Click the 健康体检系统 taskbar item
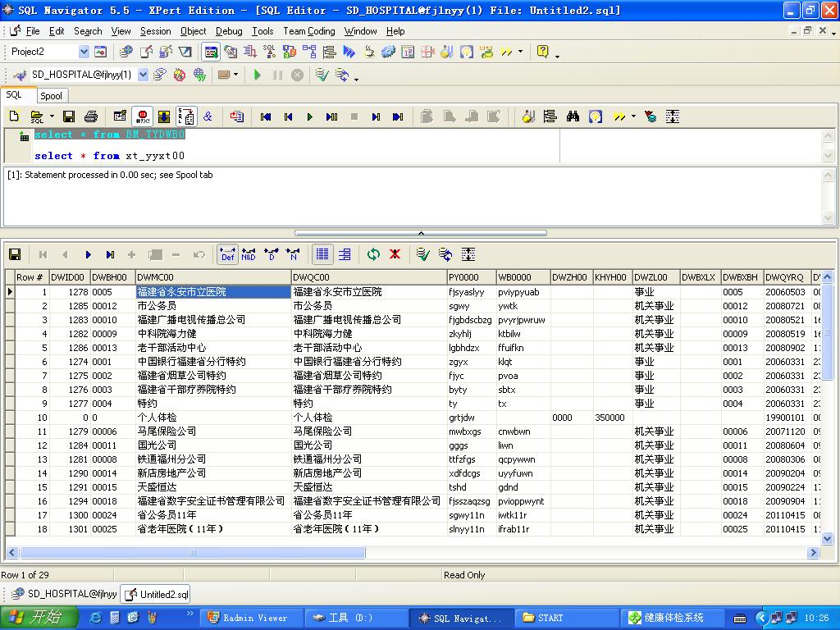Image resolution: width=840 pixels, height=630 pixels. pos(673,618)
